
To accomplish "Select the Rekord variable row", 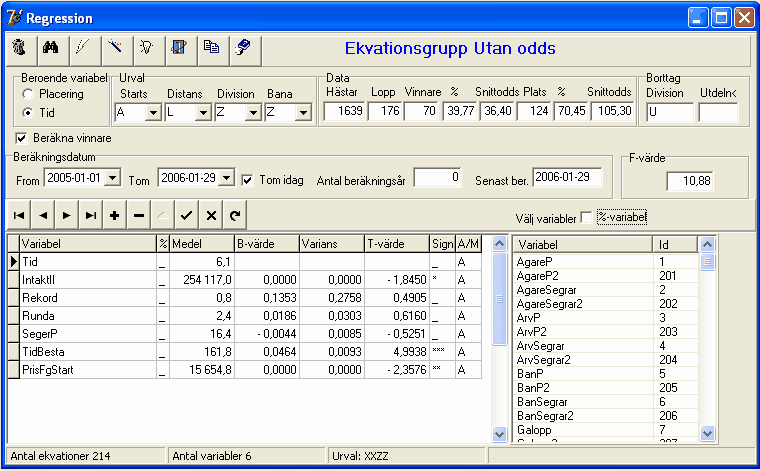I will coord(245,298).
